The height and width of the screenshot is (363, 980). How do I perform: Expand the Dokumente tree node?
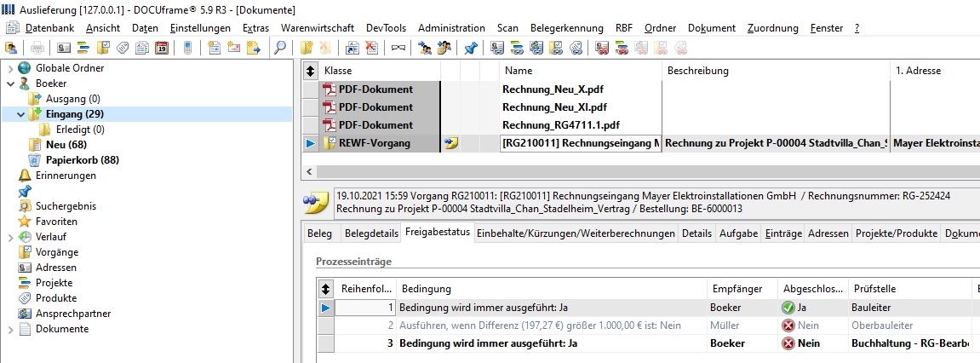10,329
